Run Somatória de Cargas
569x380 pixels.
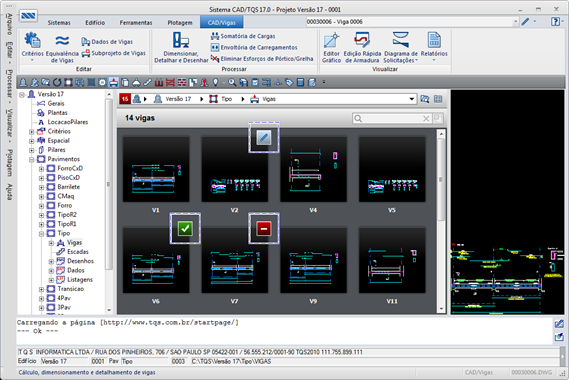pos(243,36)
